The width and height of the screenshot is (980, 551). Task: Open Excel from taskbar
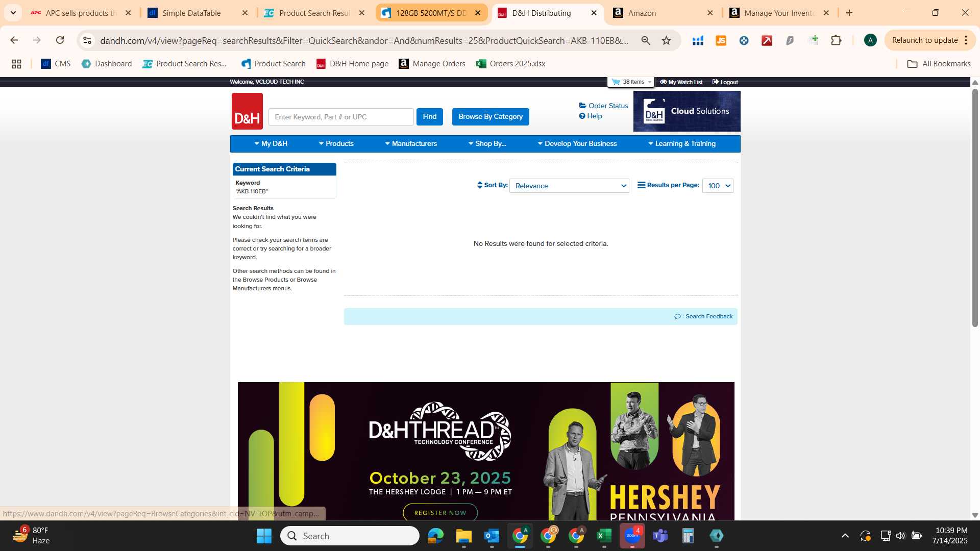pyautogui.click(x=604, y=536)
